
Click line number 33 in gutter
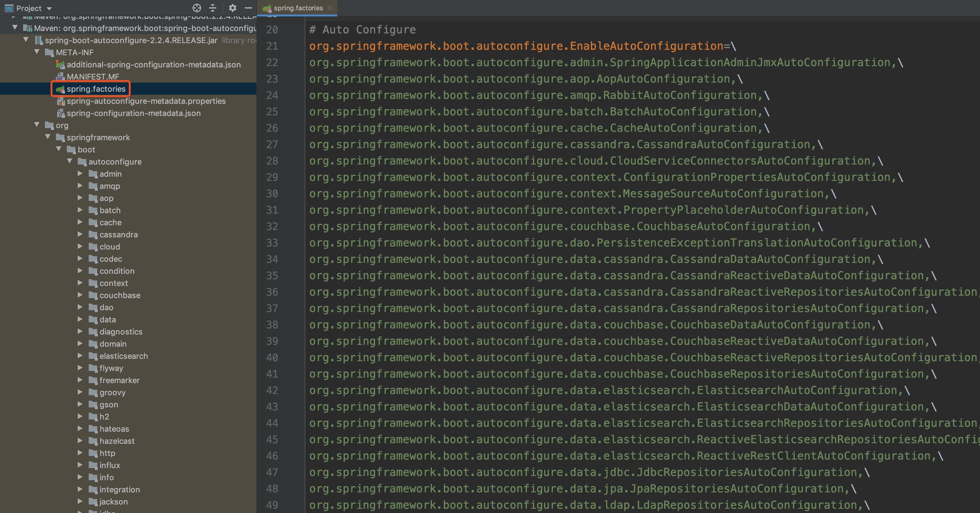click(x=272, y=243)
